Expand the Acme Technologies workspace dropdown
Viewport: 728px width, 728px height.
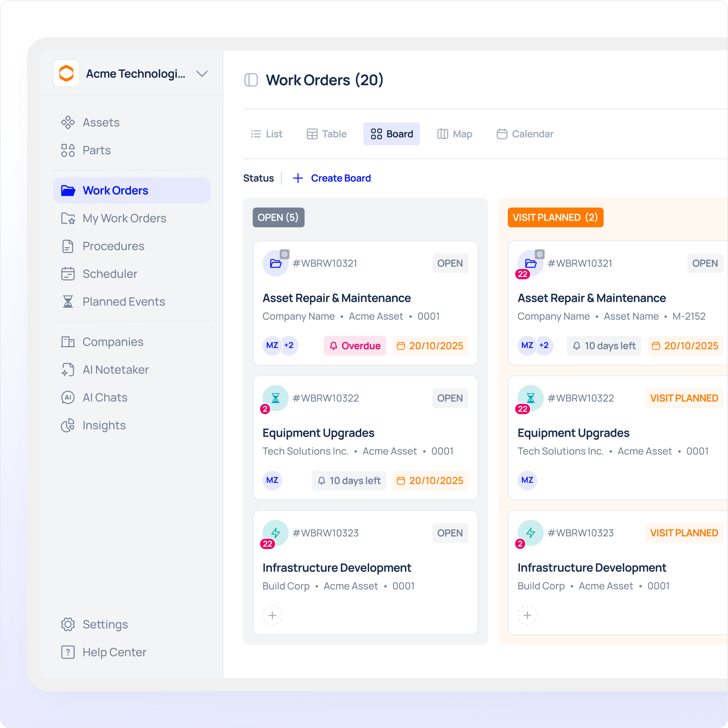tap(202, 74)
